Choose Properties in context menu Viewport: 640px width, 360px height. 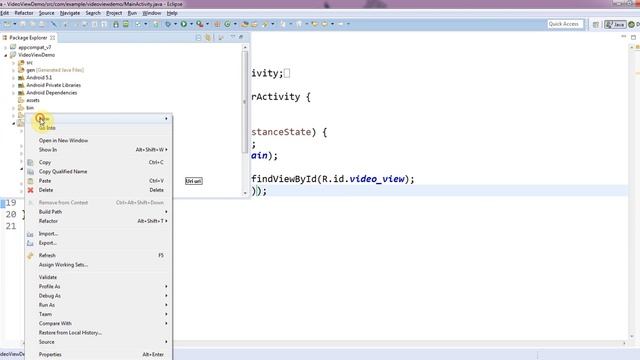tap(98, 355)
